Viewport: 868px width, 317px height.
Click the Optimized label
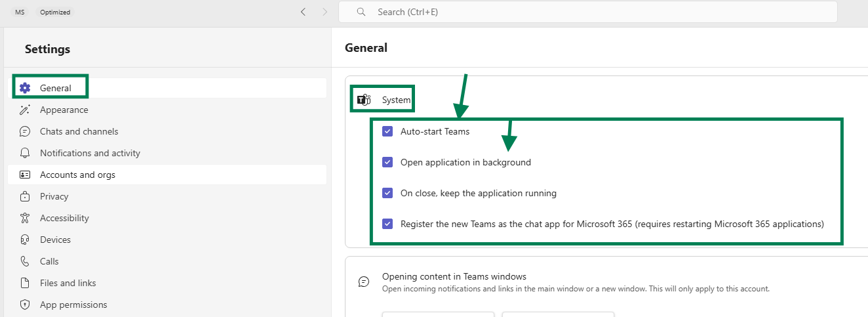tap(55, 12)
